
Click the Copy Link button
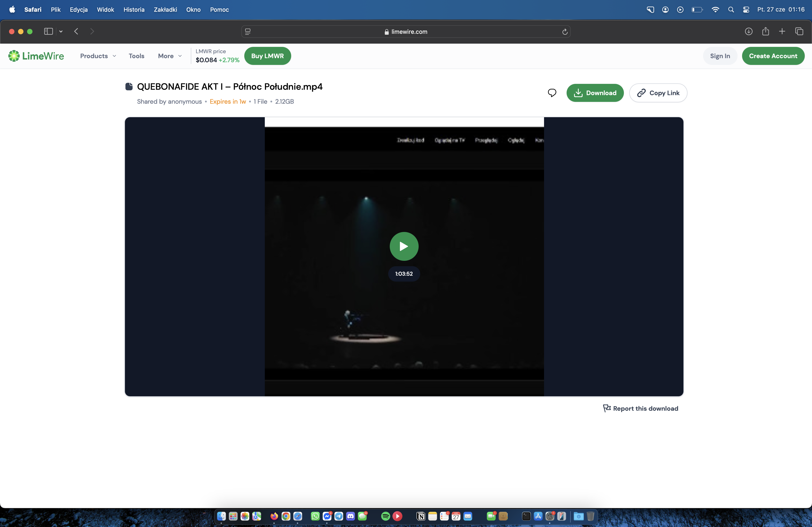tap(658, 93)
